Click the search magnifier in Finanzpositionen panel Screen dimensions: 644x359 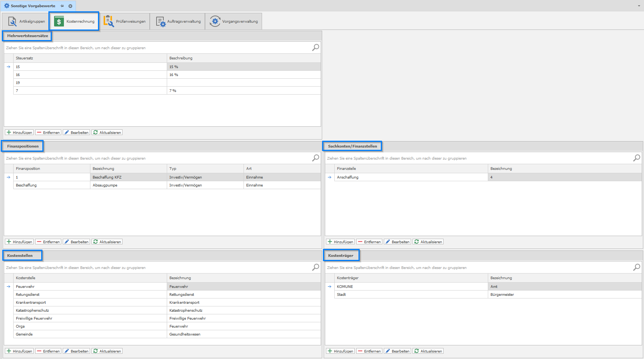[x=315, y=158]
